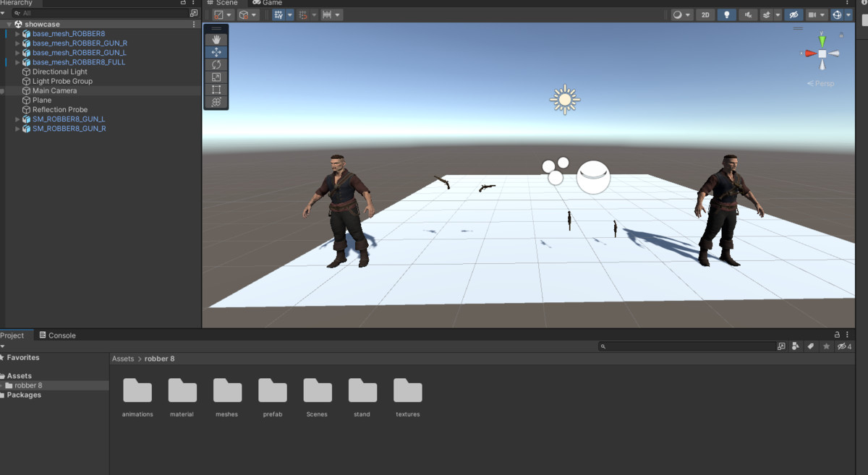This screenshot has height=475, width=868.
Task: Open the shading draw mode dropdown
Action: (x=682, y=14)
